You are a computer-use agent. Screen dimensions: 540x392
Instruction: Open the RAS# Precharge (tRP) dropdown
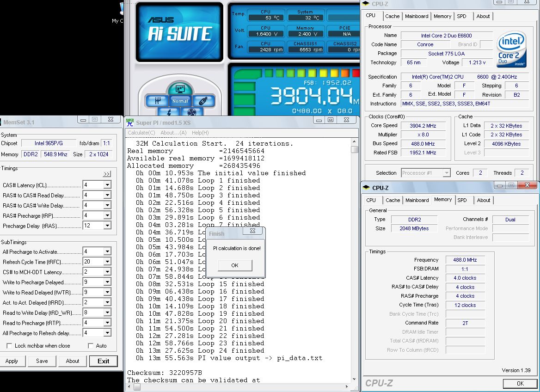[x=107, y=215]
